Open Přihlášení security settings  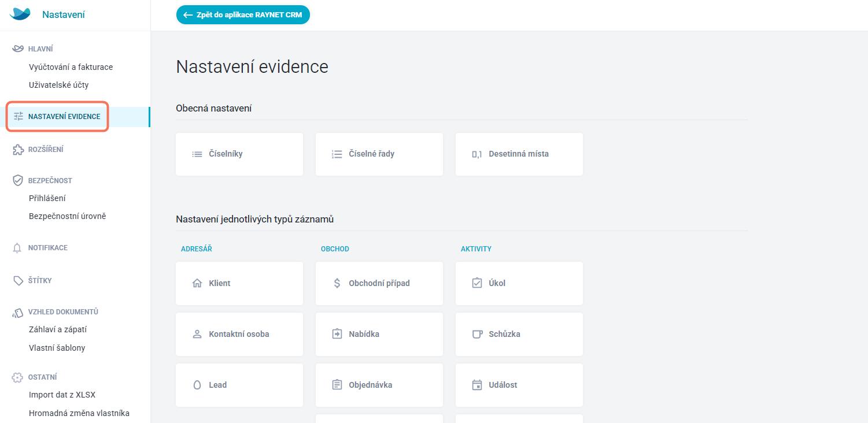(x=47, y=198)
